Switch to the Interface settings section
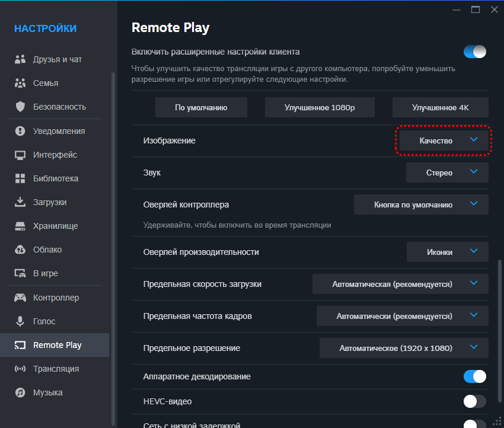This screenshot has width=504, height=428. pyautogui.click(x=55, y=155)
